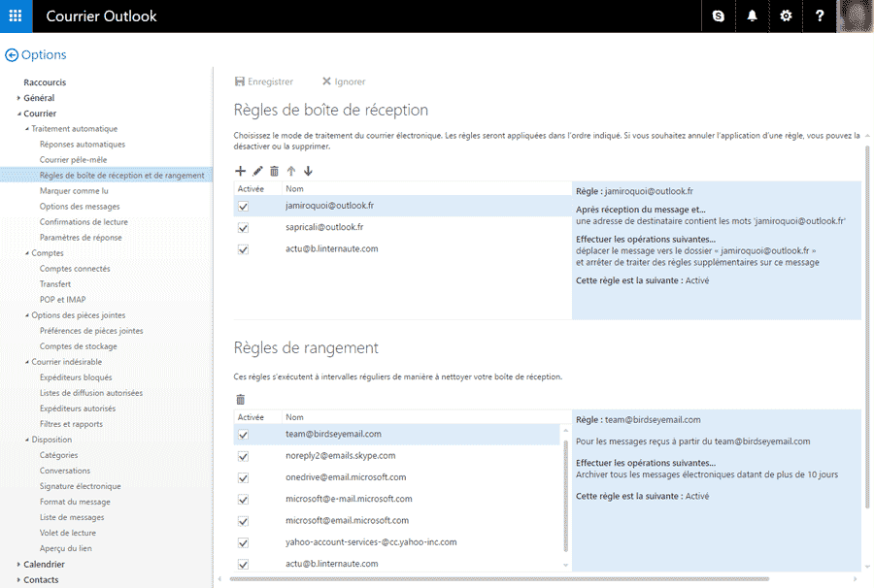Screen dimensions: 874x588
Task: Open Catégories settings
Action: coord(58,455)
